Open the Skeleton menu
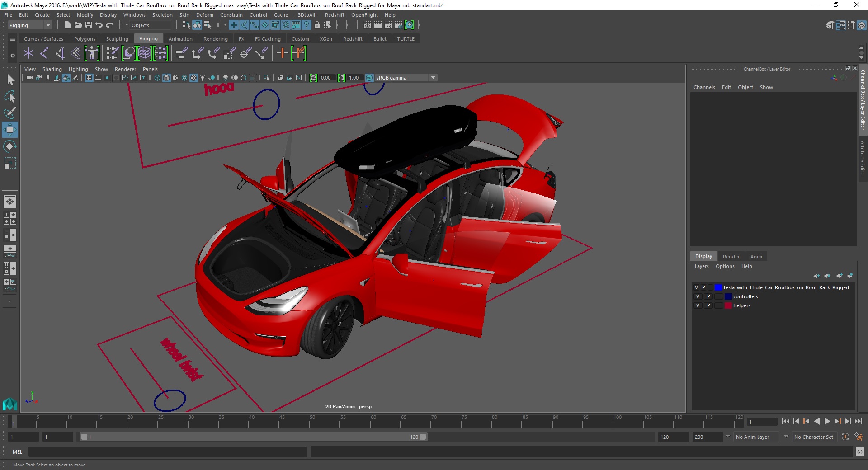868x470 pixels. [x=162, y=15]
